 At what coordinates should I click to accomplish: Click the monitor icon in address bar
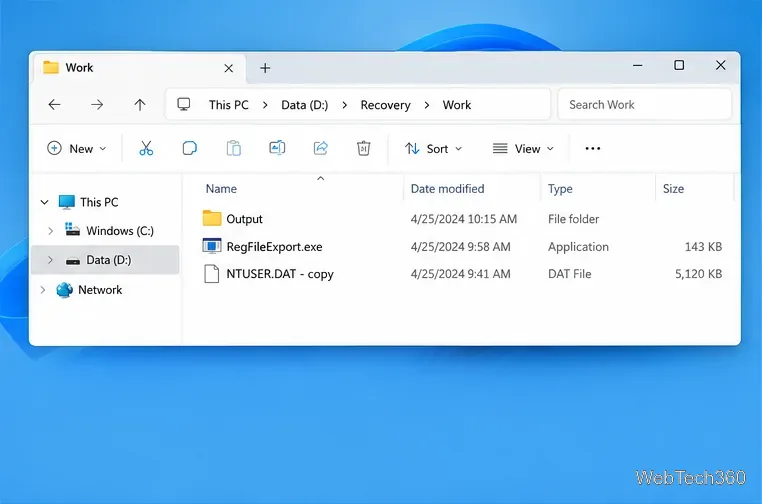click(x=184, y=104)
